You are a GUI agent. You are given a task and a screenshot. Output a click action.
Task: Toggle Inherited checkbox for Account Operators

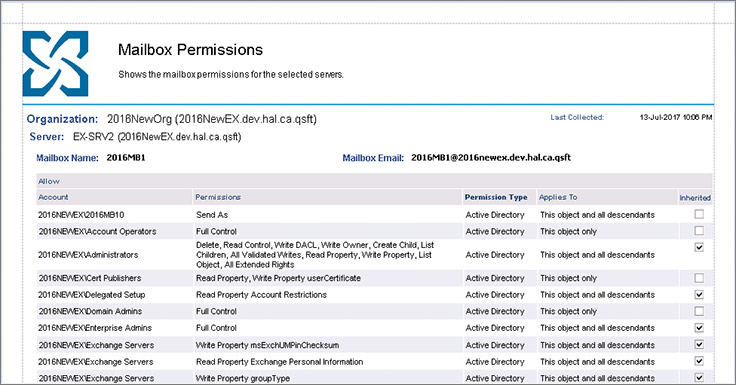point(699,231)
